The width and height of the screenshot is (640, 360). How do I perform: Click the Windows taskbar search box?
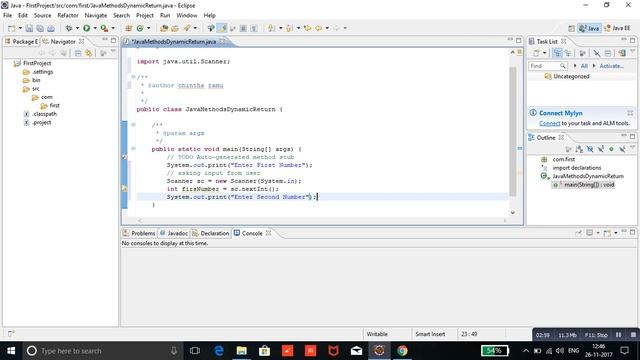coord(102,351)
